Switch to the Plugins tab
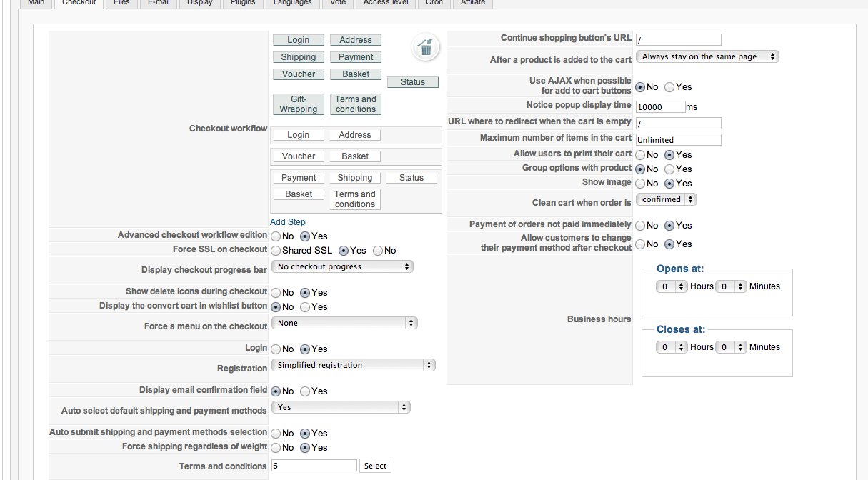Image resolution: width=868 pixels, height=480 pixels. point(243,3)
